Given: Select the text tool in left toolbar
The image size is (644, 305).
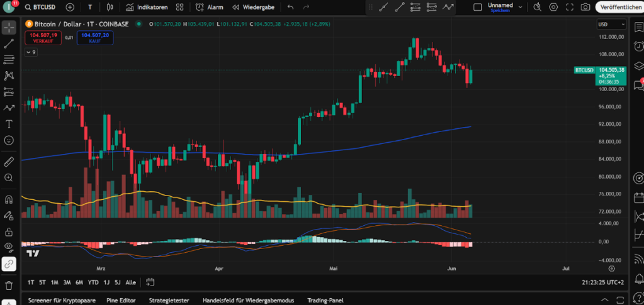Looking at the screenshot, I should pos(9,124).
